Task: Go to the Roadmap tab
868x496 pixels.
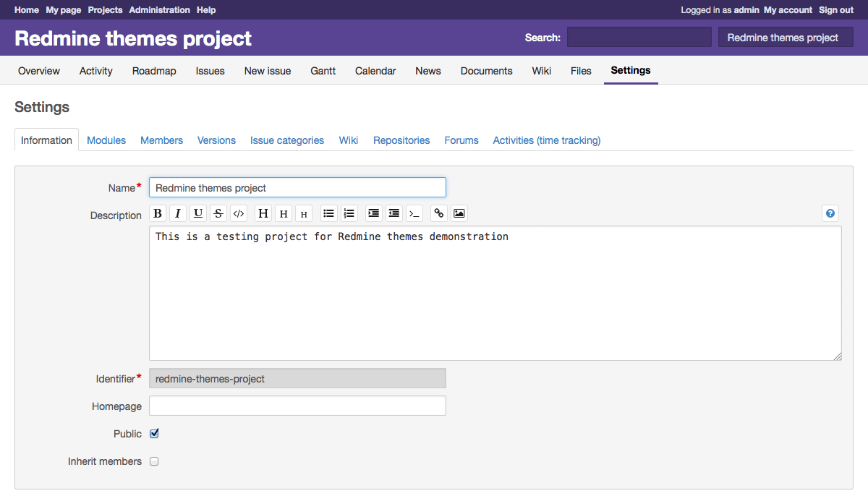Action: pos(154,71)
